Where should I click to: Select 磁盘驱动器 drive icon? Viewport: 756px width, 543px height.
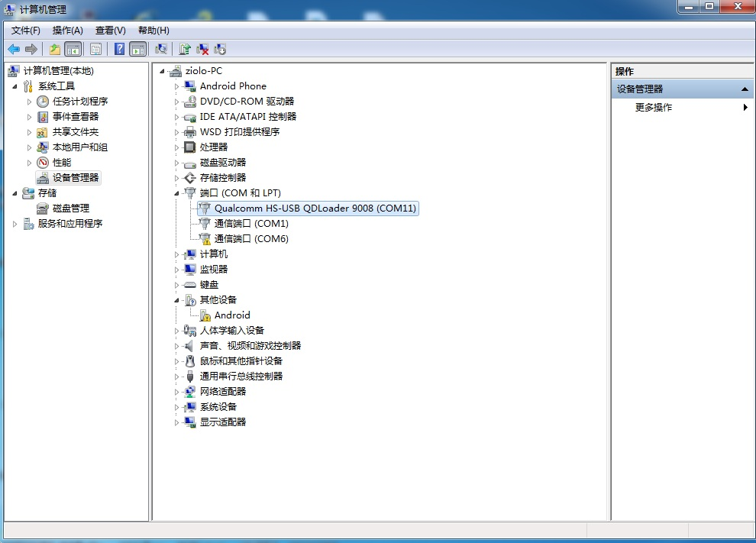click(190, 163)
